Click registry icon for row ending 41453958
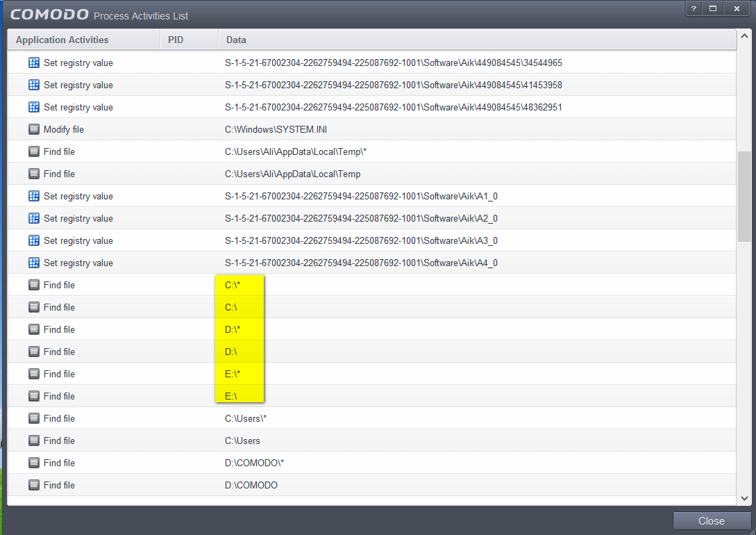 click(x=34, y=85)
